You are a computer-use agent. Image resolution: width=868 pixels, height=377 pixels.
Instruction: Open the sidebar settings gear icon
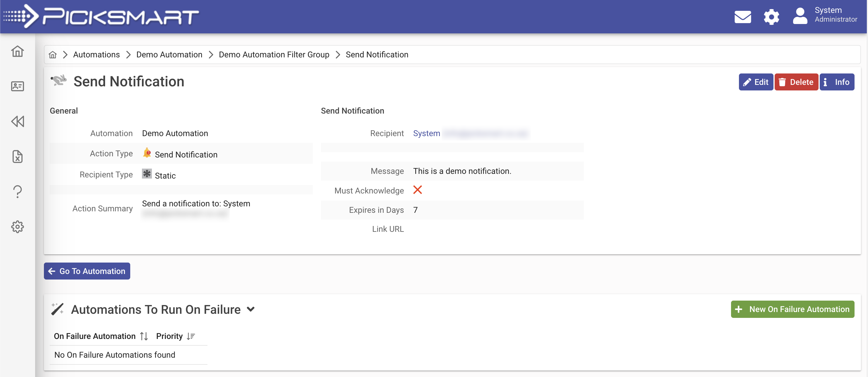tap(17, 227)
